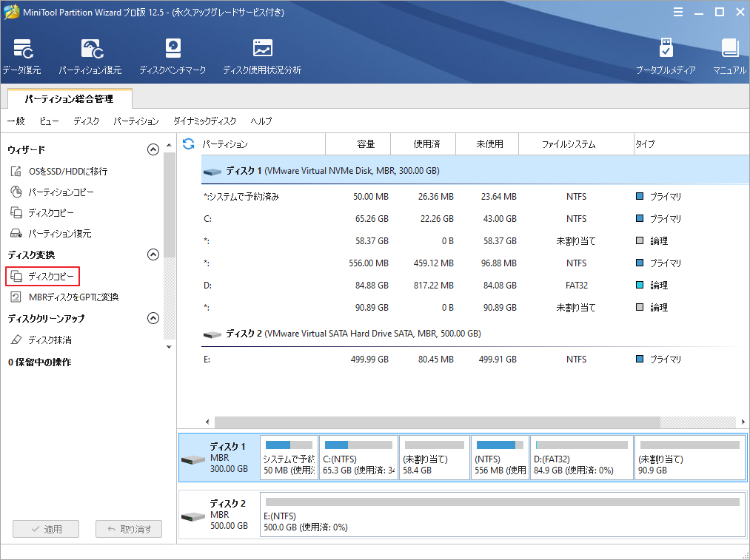This screenshot has height=560, width=750.
Task: Open the マニュアル icon
Action: 729,56
